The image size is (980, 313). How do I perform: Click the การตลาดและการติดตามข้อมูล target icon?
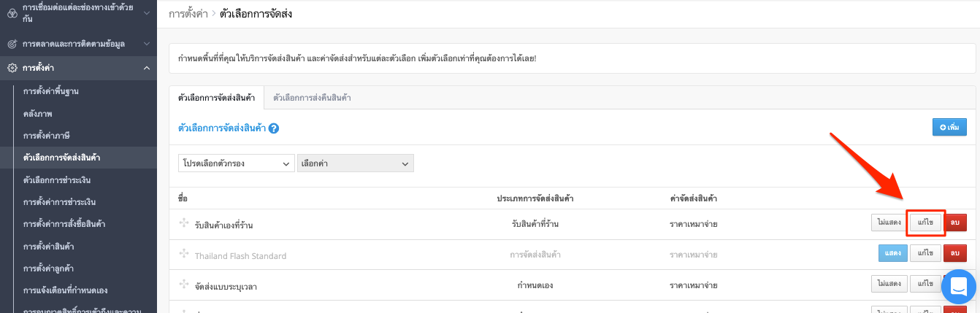click(12, 44)
